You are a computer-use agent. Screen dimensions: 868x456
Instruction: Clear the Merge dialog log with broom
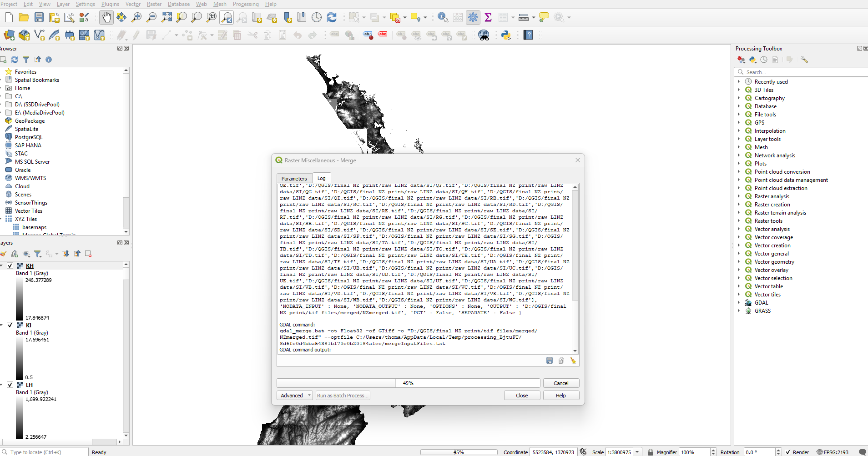[573, 361]
